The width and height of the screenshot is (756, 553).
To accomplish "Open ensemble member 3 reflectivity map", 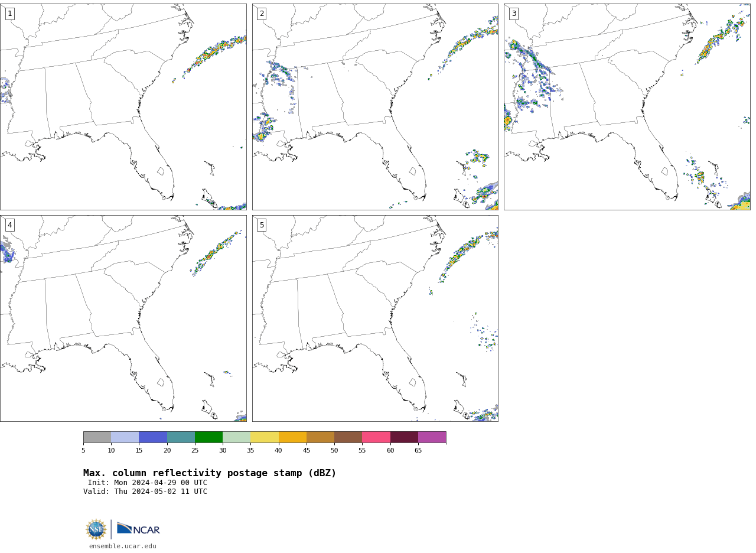I will coord(627,107).
